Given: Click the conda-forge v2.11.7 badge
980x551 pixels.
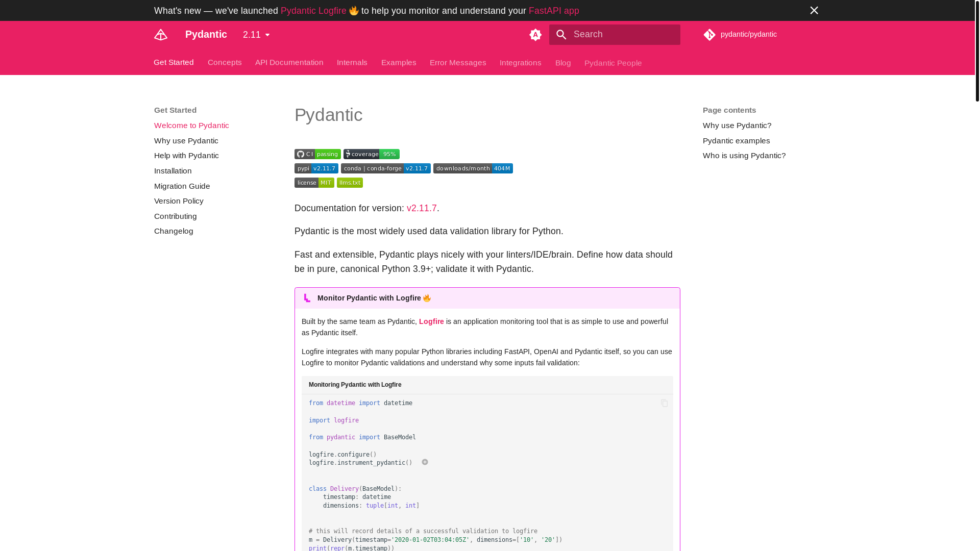Looking at the screenshot, I should coord(386,168).
